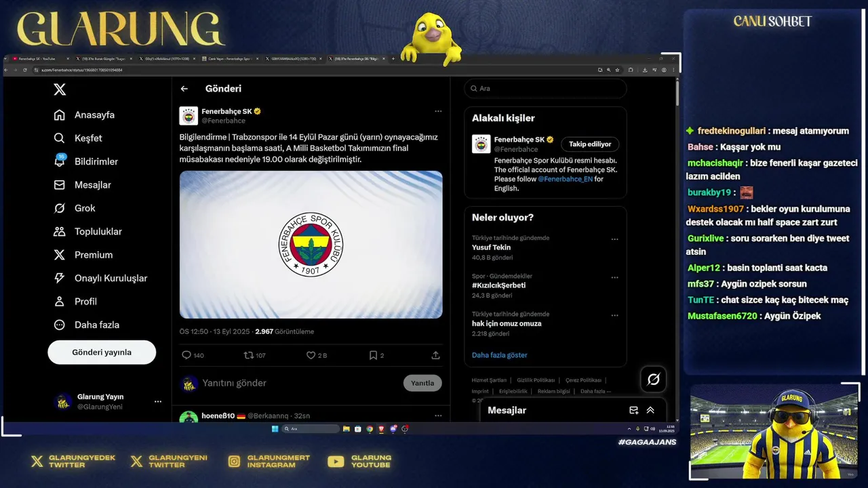Open Gizlilik Politikası footer link
The image size is (868, 488).
(x=536, y=380)
